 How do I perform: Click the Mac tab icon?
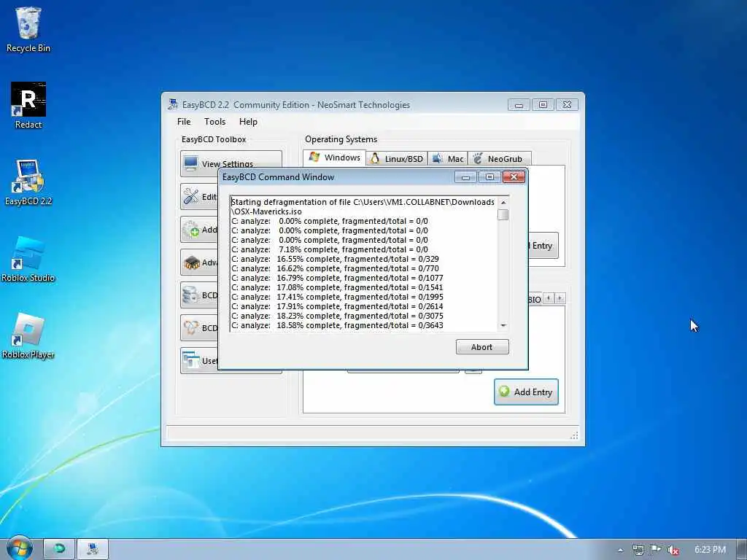pyautogui.click(x=437, y=158)
